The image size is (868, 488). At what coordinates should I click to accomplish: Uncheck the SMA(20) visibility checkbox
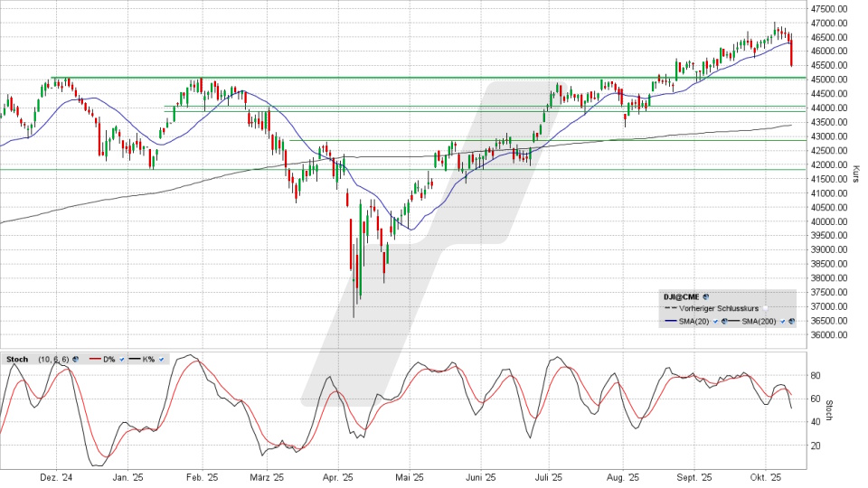714,321
